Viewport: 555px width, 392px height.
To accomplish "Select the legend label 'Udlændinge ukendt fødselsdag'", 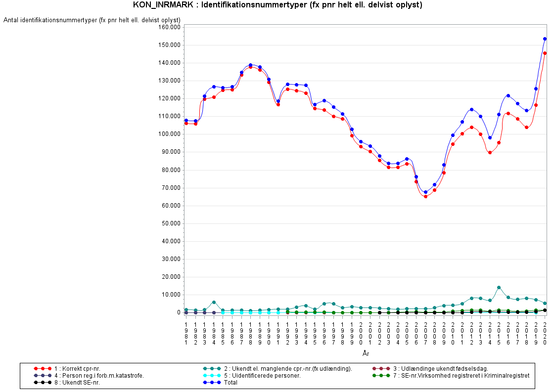I will 443,369.
